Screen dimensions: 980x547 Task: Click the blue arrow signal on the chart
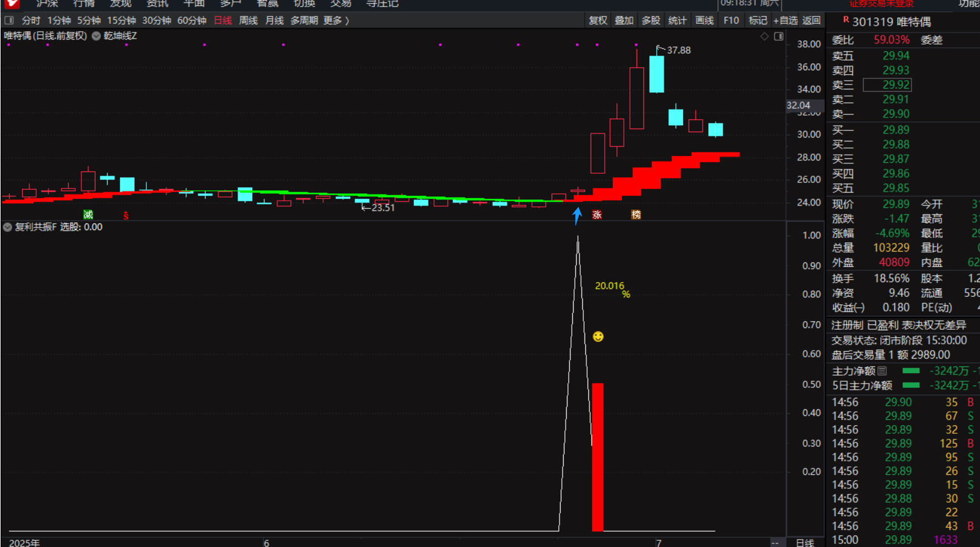[577, 216]
